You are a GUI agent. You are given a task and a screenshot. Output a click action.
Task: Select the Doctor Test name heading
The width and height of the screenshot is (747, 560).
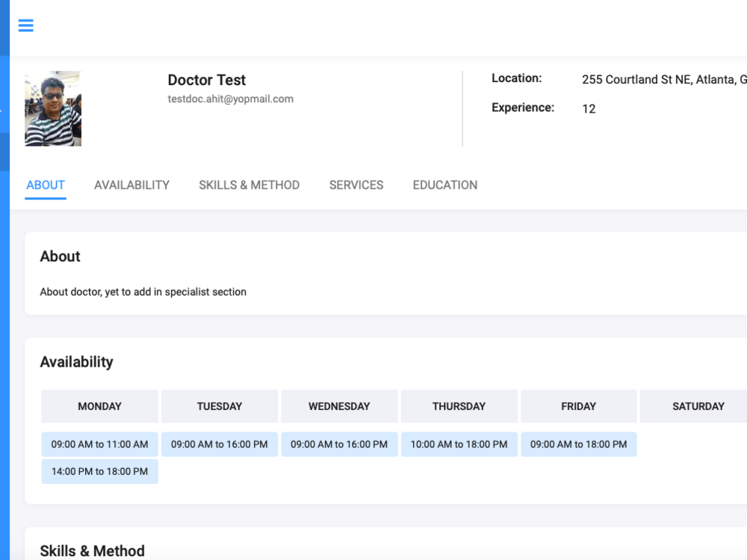point(207,80)
